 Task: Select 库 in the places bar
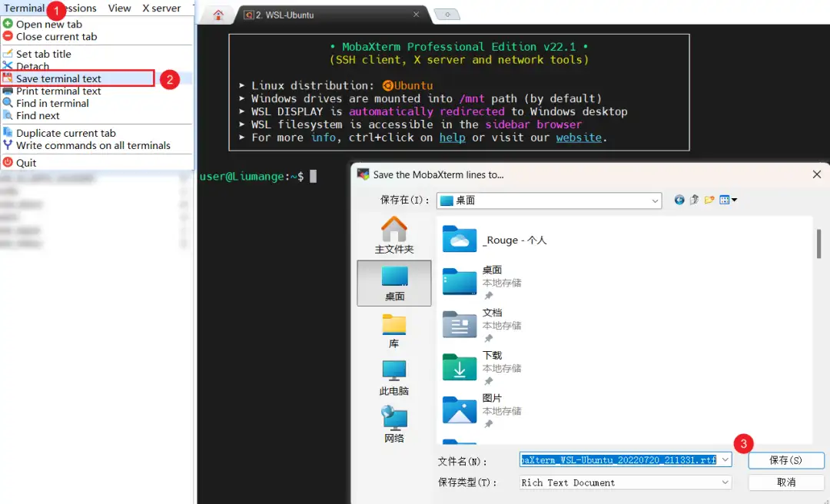(393, 330)
